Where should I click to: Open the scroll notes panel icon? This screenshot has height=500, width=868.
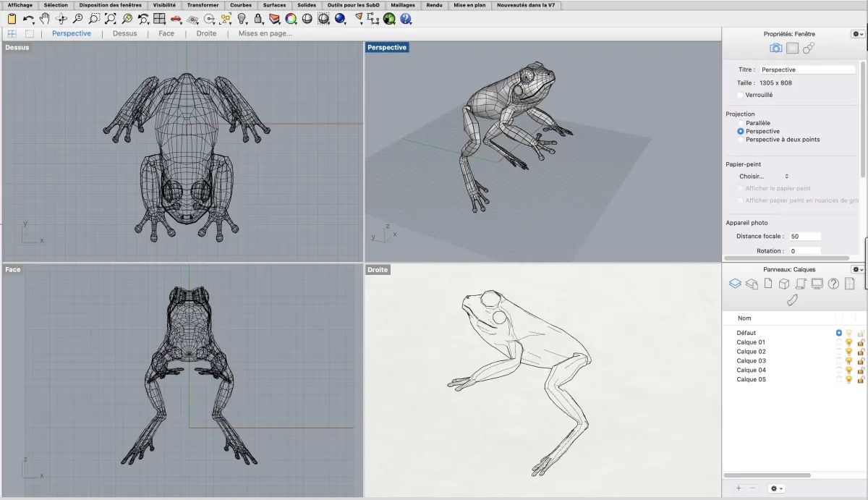click(x=801, y=284)
